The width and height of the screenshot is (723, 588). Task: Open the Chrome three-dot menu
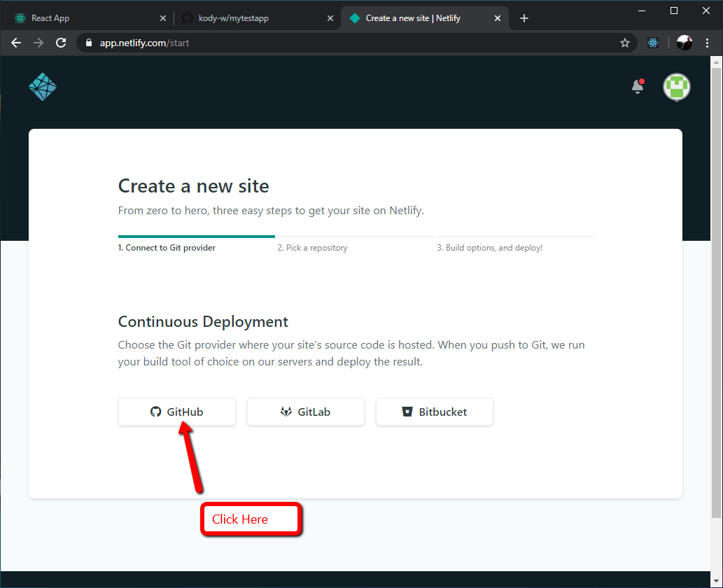(x=708, y=43)
